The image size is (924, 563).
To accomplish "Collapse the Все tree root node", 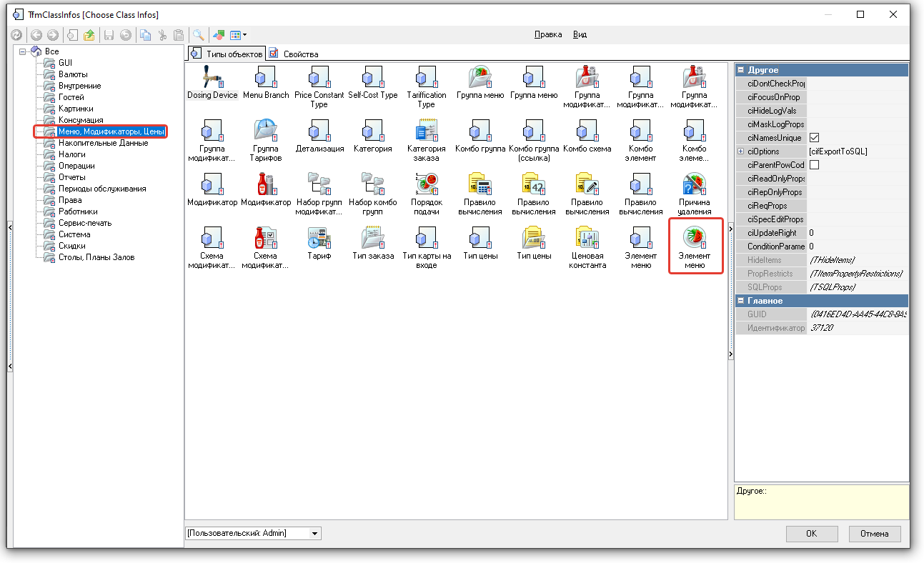I will tap(23, 51).
